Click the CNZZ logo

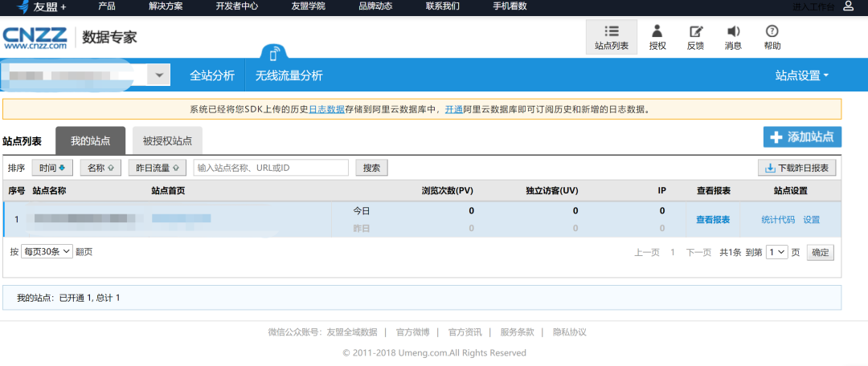[x=35, y=38]
